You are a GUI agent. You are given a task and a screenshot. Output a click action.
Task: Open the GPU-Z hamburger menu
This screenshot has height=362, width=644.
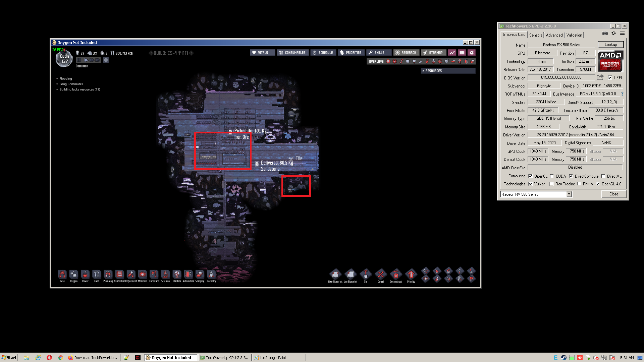click(622, 34)
